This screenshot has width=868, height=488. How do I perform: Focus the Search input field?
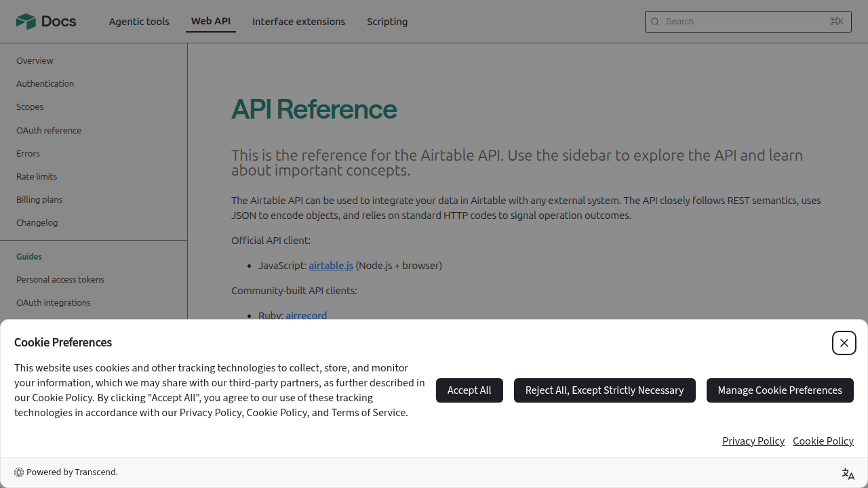coord(748,22)
